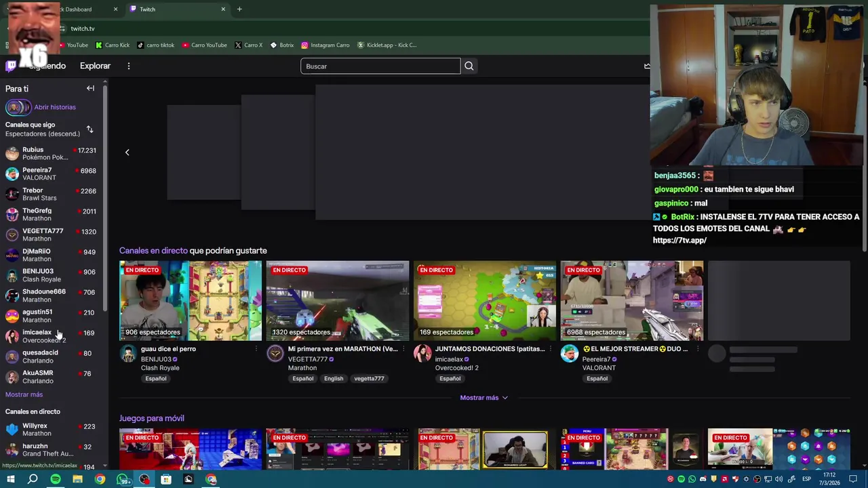Screen dimensions: 868x488
Task: Open Kicklet.app bookmark
Action: 387,45
